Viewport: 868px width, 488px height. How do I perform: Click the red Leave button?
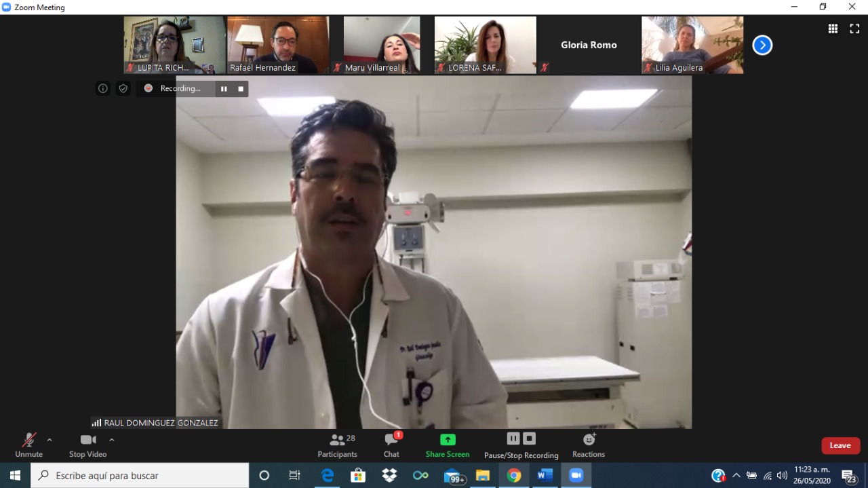pos(840,445)
